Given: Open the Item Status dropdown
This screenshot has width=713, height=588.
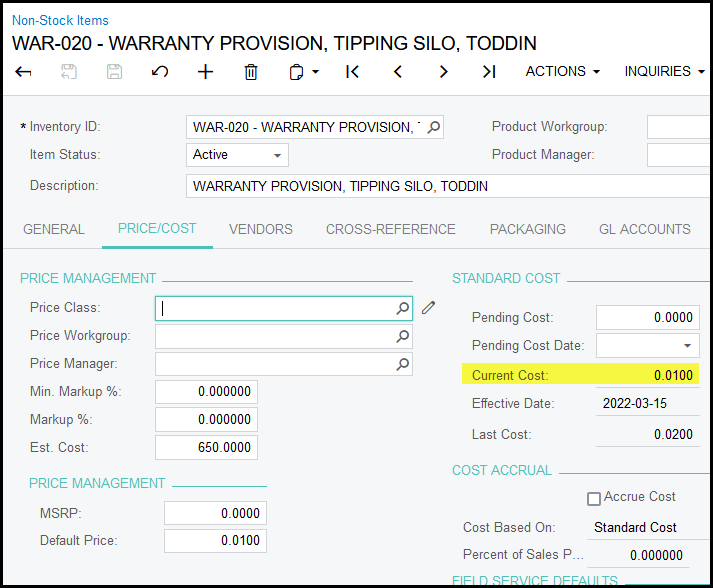Looking at the screenshot, I should coord(238,155).
